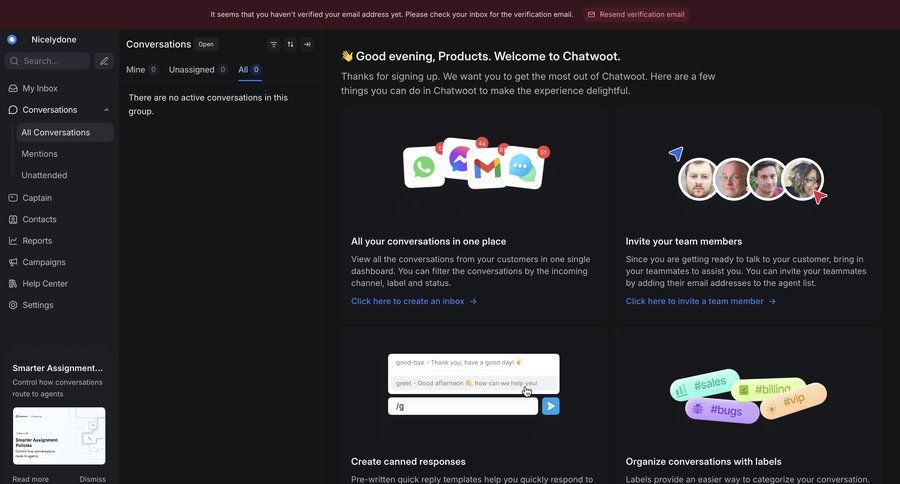Click the blue send arrow in canned response preview
The image size is (900, 484).
(550, 406)
